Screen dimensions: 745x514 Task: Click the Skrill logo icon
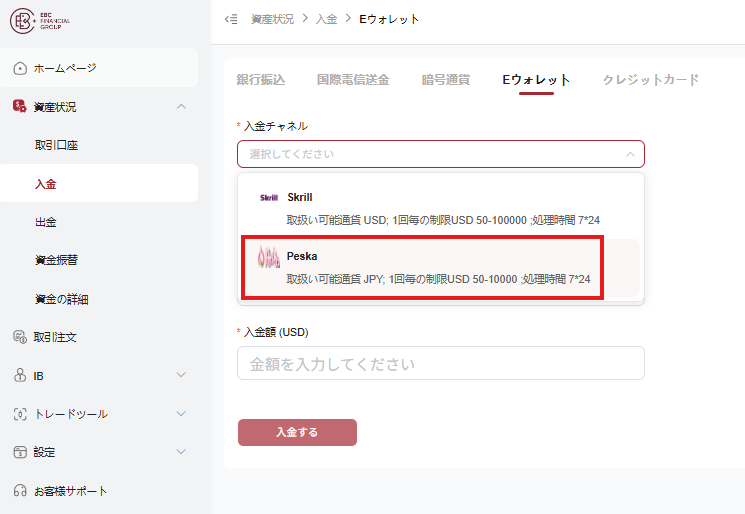(269, 198)
